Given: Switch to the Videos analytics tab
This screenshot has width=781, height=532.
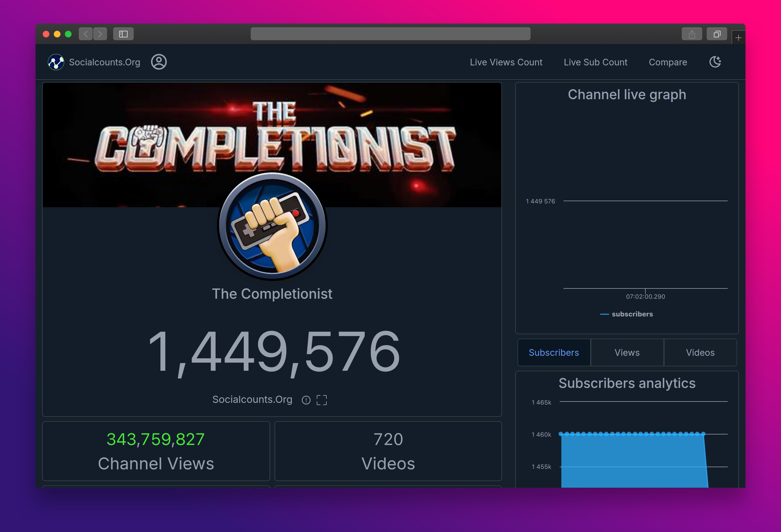Looking at the screenshot, I should 700,352.
